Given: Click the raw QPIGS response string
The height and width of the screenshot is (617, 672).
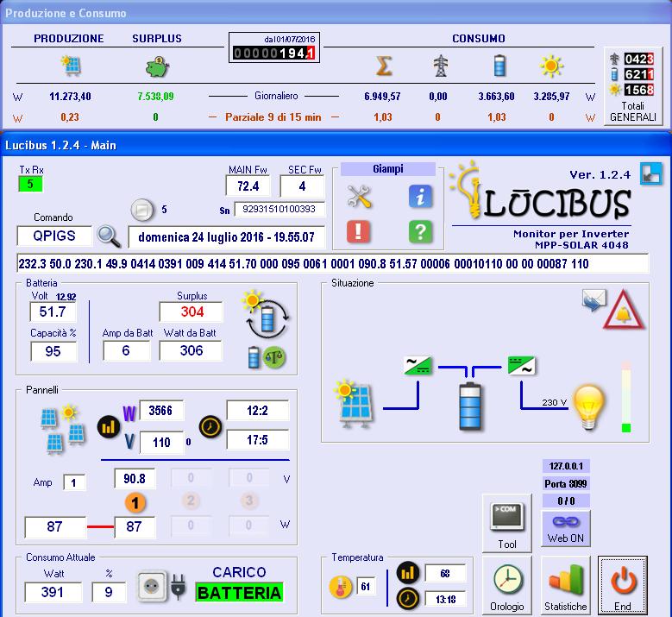Looking at the screenshot, I should [x=333, y=263].
